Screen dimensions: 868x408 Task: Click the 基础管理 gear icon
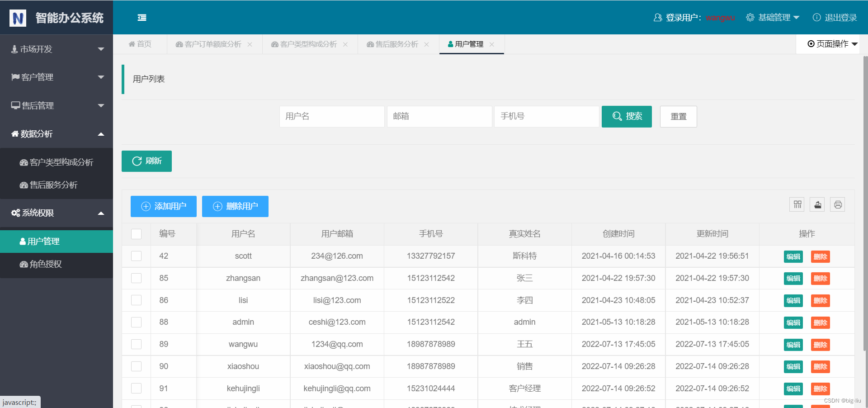coord(750,18)
